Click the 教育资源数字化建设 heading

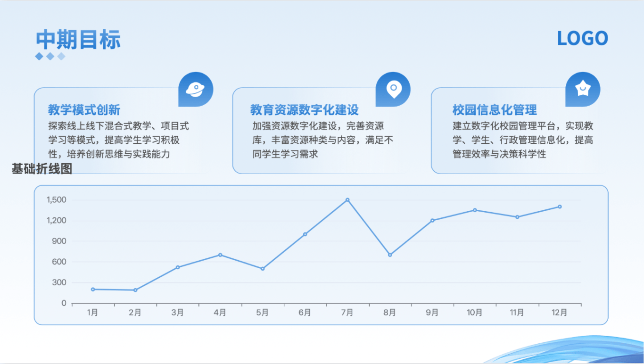coord(305,110)
